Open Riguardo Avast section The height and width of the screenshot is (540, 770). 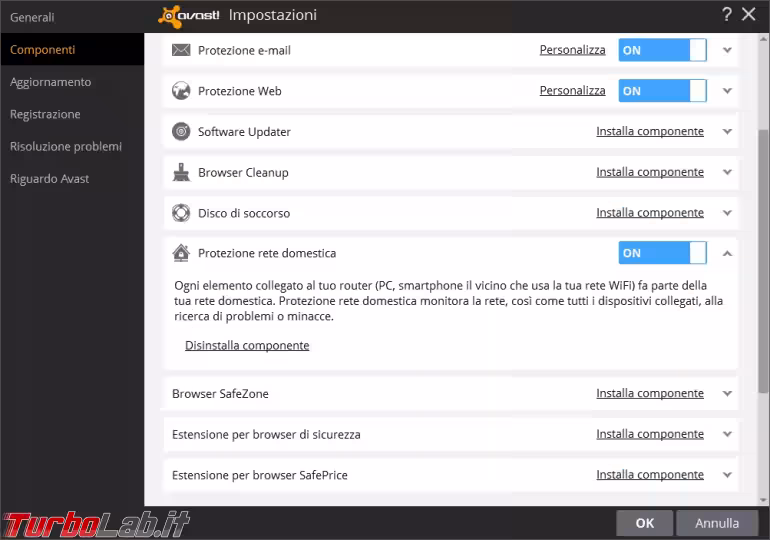(72, 179)
